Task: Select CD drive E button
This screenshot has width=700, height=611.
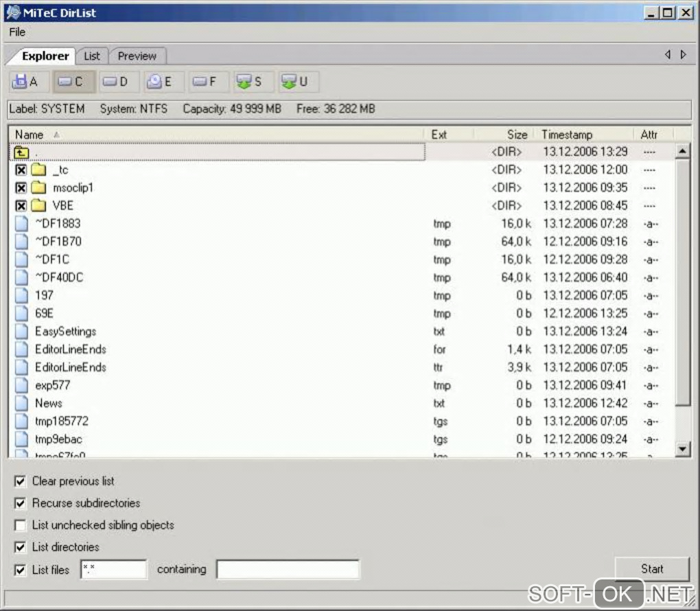Action: [x=164, y=82]
